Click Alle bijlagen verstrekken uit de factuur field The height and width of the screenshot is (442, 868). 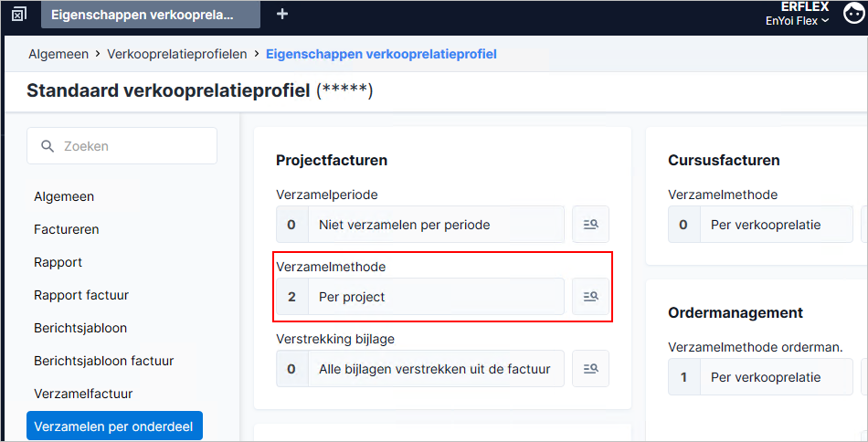420,368
